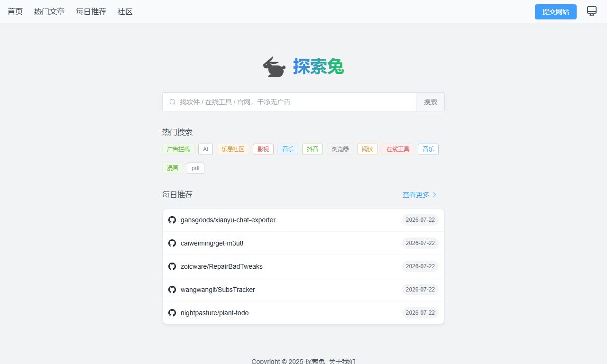Open the 首页 nav item
Screen dimensions: 607x364
15,12
